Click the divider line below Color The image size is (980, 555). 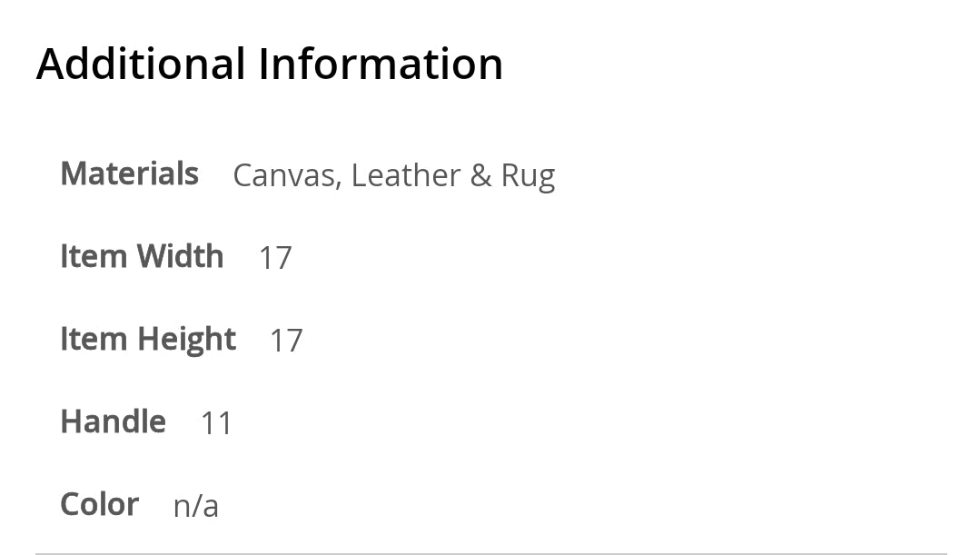[x=490, y=552]
